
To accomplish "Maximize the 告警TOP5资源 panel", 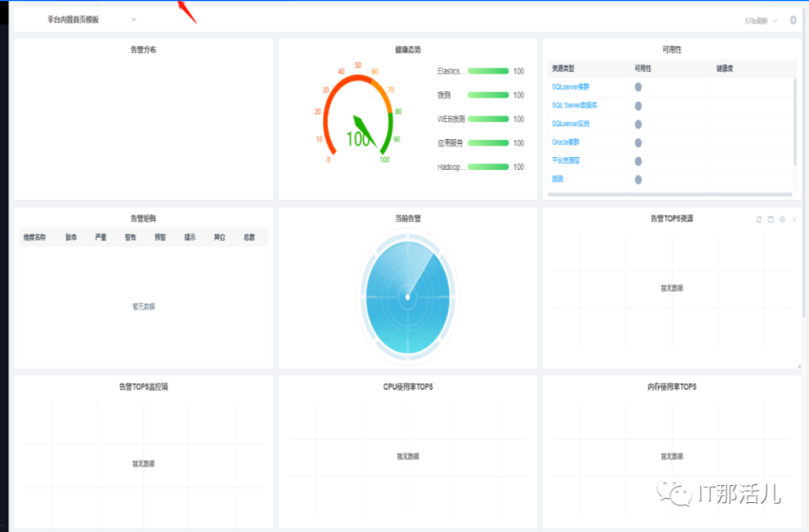I will [x=771, y=219].
